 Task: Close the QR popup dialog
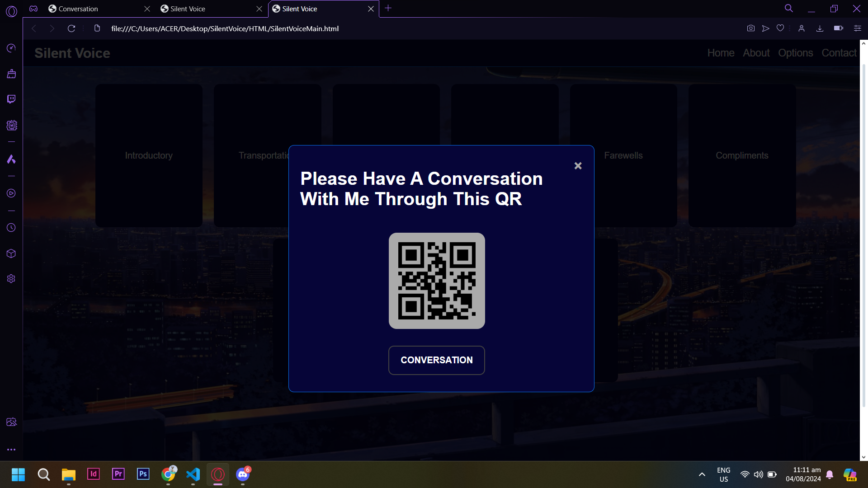pos(578,166)
